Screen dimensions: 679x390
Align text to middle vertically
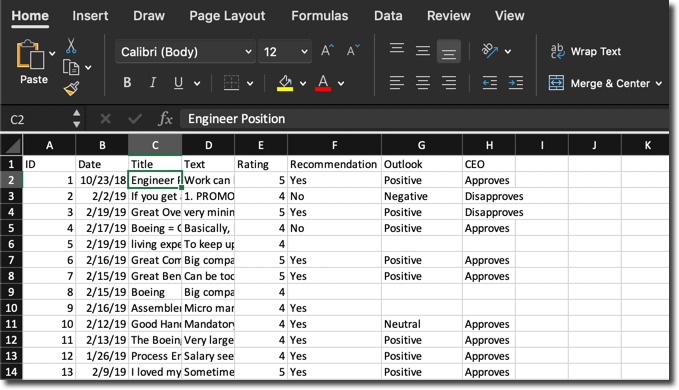point(423,51)
